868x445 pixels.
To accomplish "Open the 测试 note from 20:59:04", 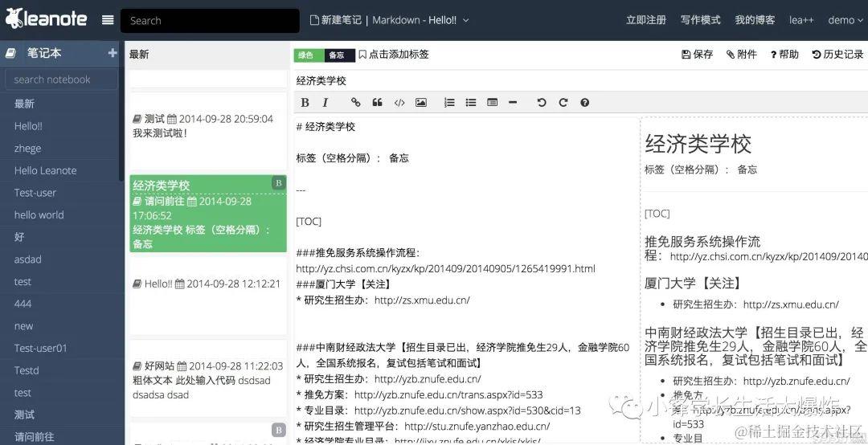I will point(208,132).
